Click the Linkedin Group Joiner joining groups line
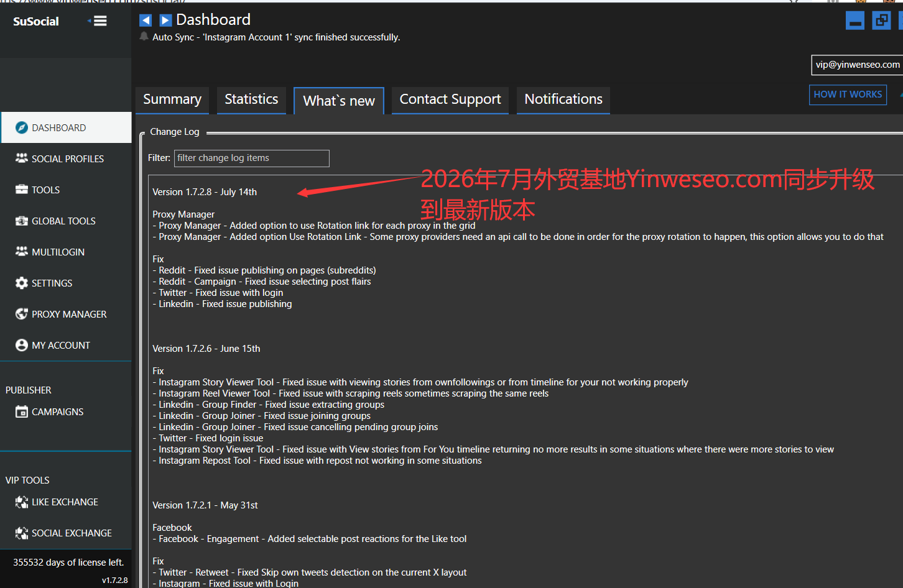Image resolution: width=903 pixels, height=588 pixels. tap(262, 416)
